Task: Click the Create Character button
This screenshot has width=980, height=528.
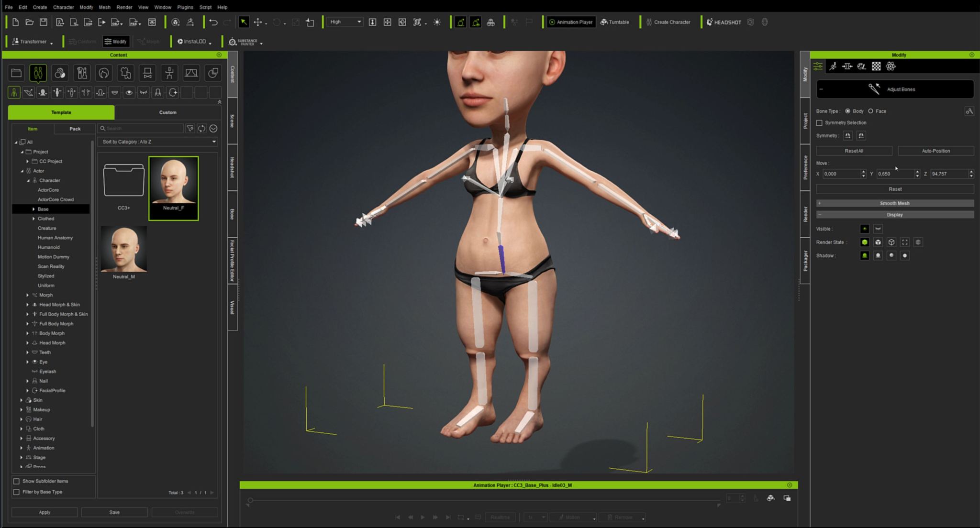Action: (668, 22)
